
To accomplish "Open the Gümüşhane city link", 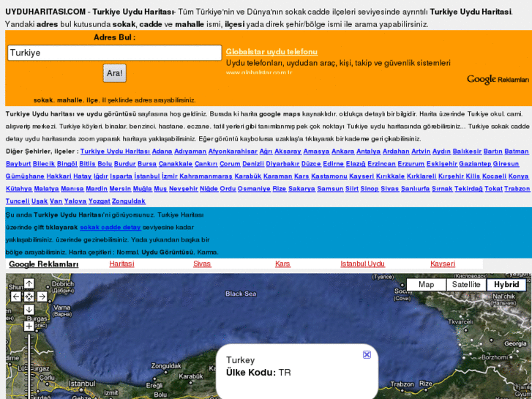I will tap(25, 176).
